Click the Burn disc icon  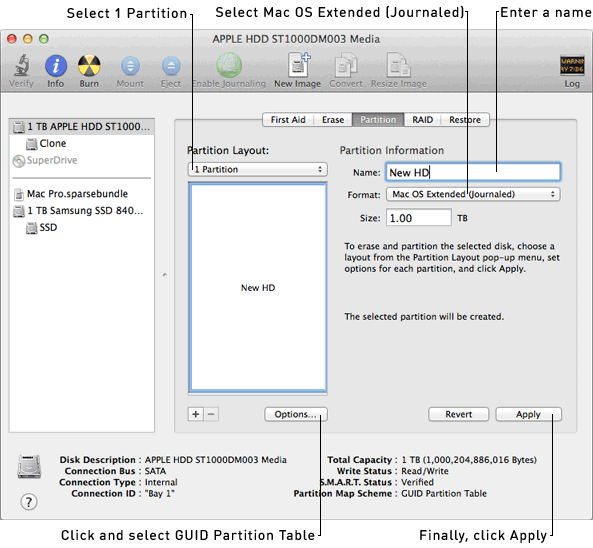click(x=89, y=65)
